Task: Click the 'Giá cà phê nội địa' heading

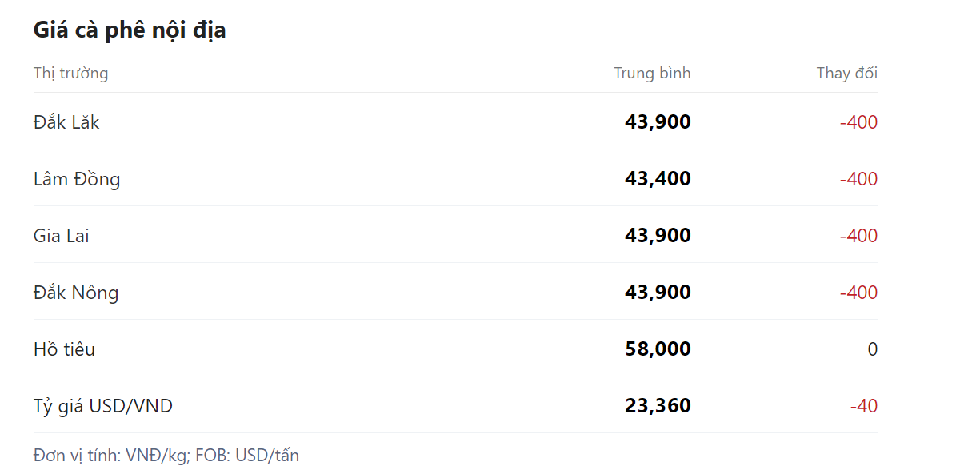Action: 130,30
